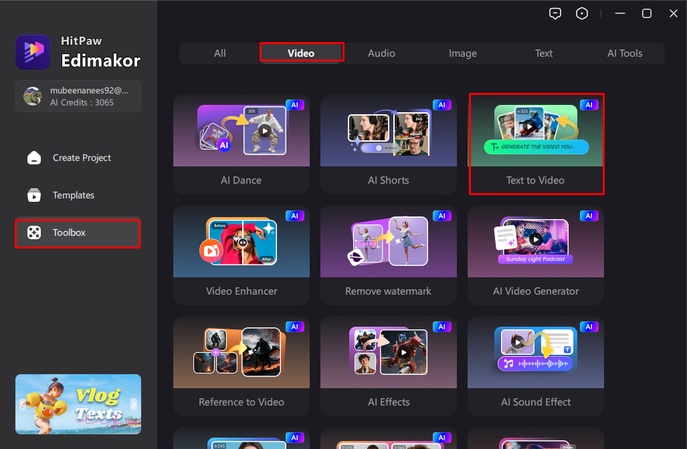This screenshot has height=449, width=687.
Task: Select the Image category tab
Action: (462, 53)
